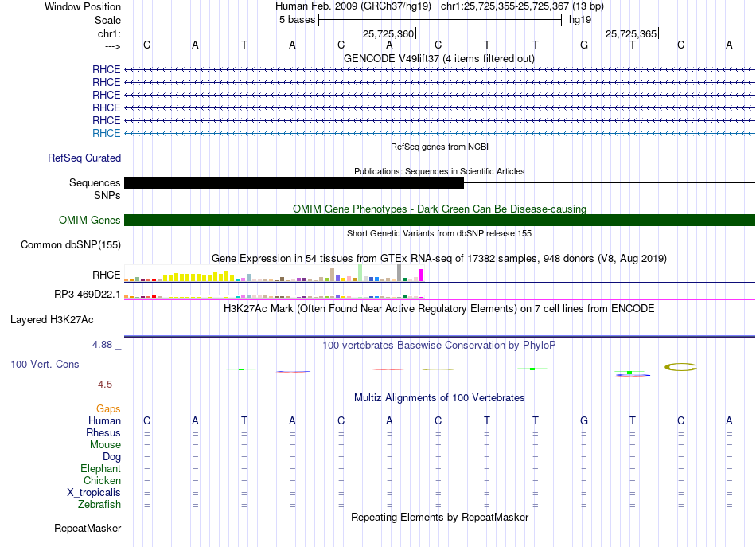Select the Scale label in the base position track
Screen dimensions: 756x547
coord(107,20)
